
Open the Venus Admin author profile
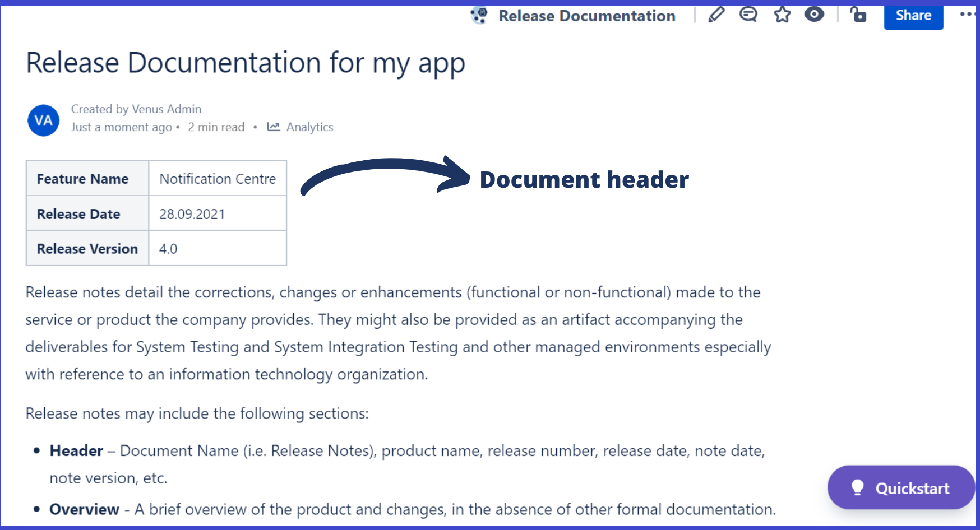[x=166, y=109]
